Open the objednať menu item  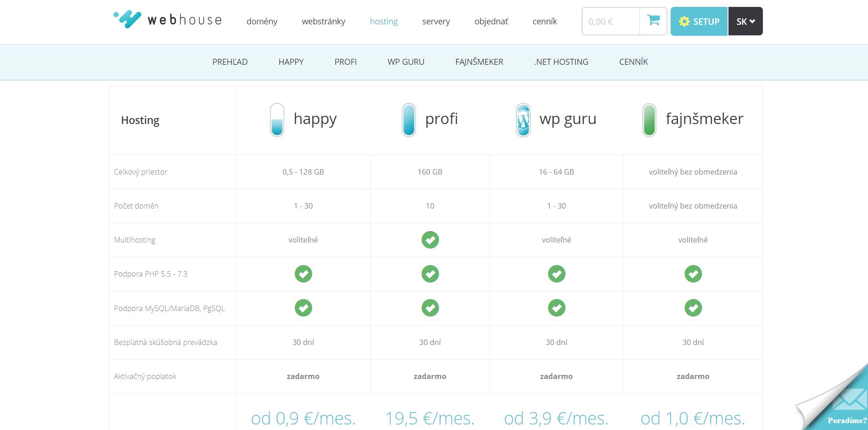click(x=491, y=21)
